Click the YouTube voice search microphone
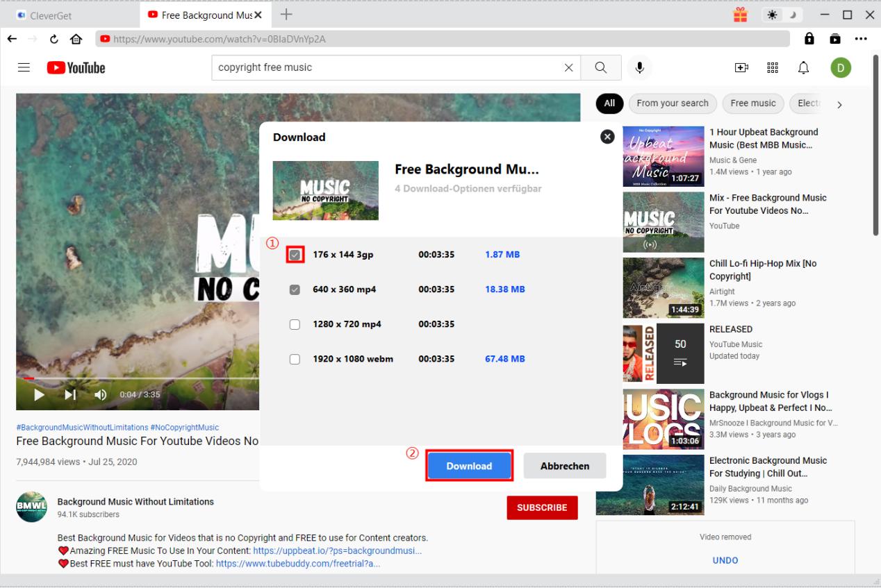Image resolution: width=881 pixels, height=588 pixels. pos(639,67)
